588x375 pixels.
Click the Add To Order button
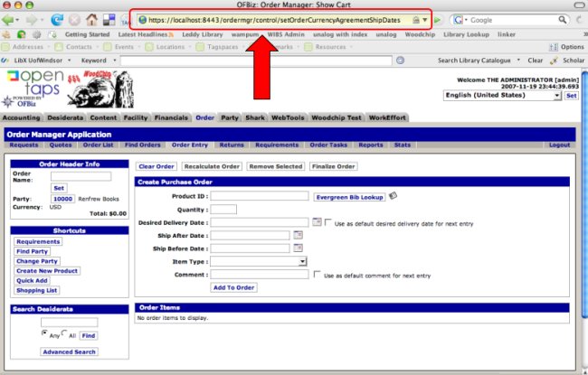tap(233, 287)
